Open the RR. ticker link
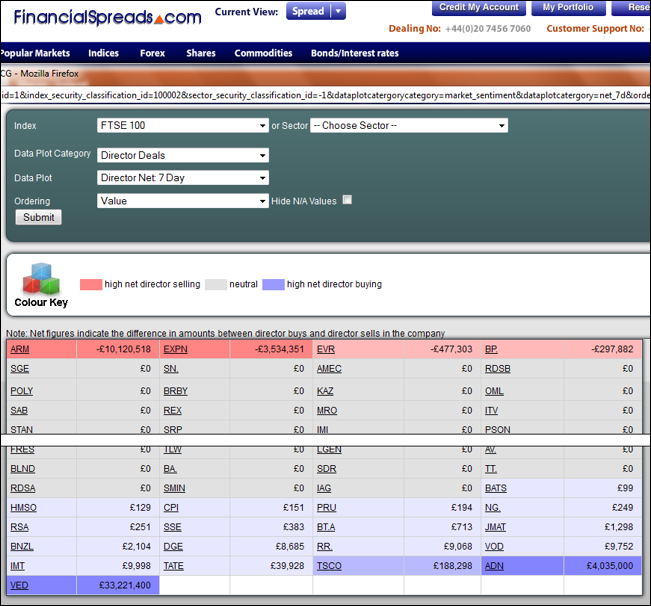651x606 pixels. [325, 546]
